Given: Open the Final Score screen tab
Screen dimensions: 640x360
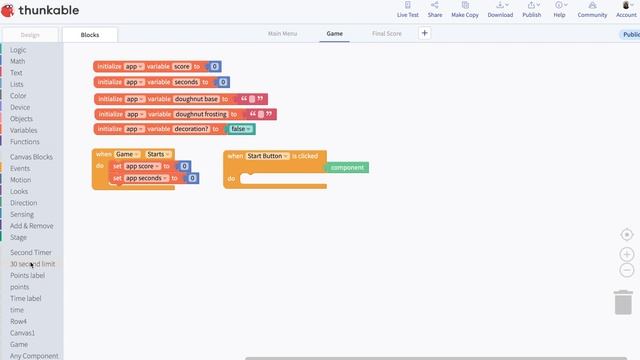Looking at the screenshot, I should coord(387,33).
